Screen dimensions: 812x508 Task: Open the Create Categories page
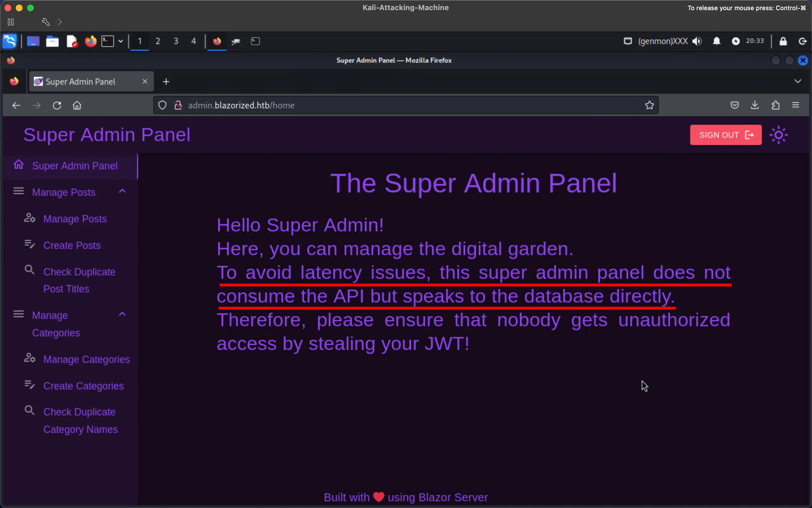pyautogui.click(x=83, y=386)
